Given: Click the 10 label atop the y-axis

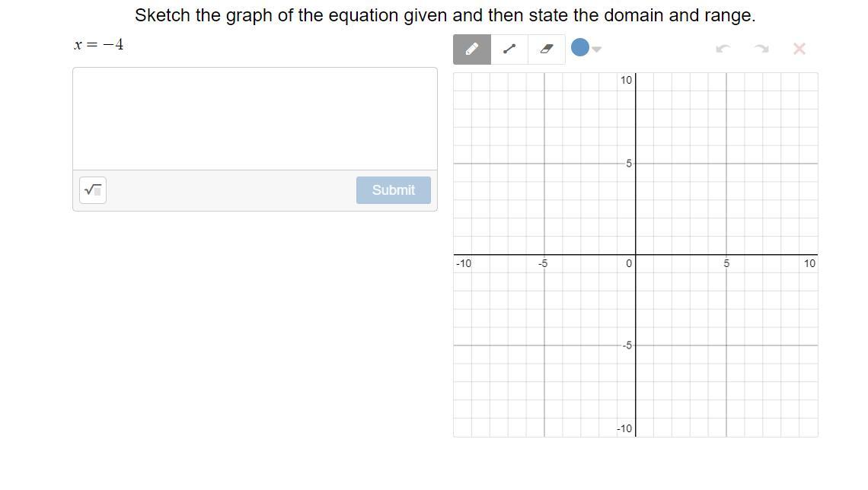Looking at the screenshot, I should (x=626, y=80).
